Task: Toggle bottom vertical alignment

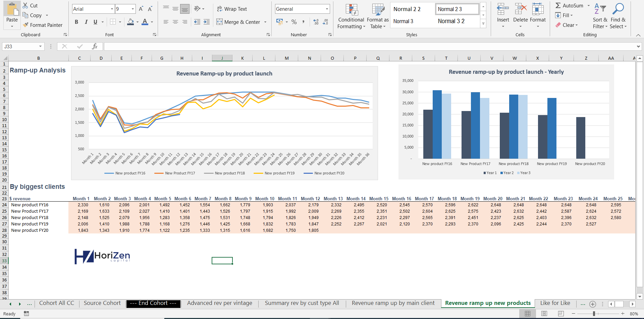Action: click(x=185, y=9)
